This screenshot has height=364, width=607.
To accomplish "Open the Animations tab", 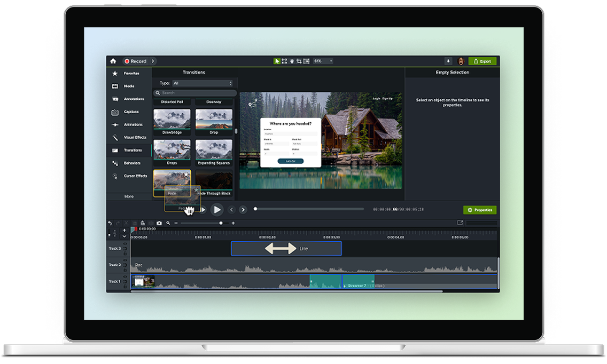I will pyautogui.click(x=129, y=124).
